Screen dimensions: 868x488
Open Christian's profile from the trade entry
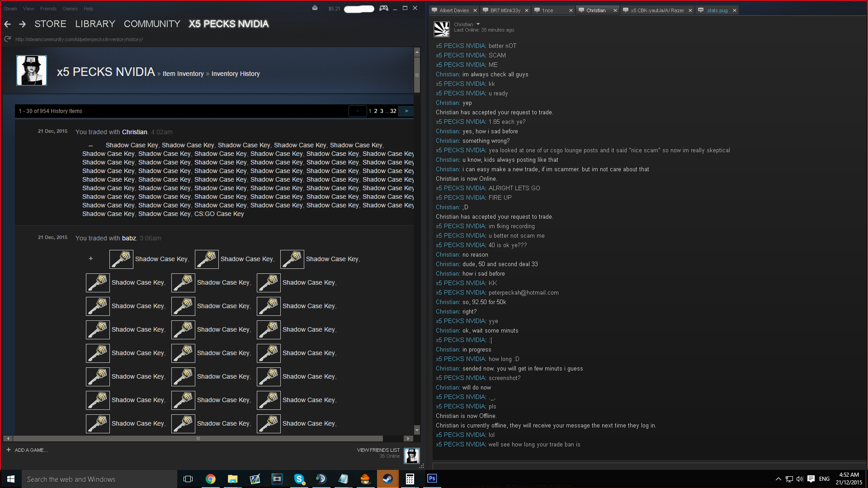(x=134, y=132)
